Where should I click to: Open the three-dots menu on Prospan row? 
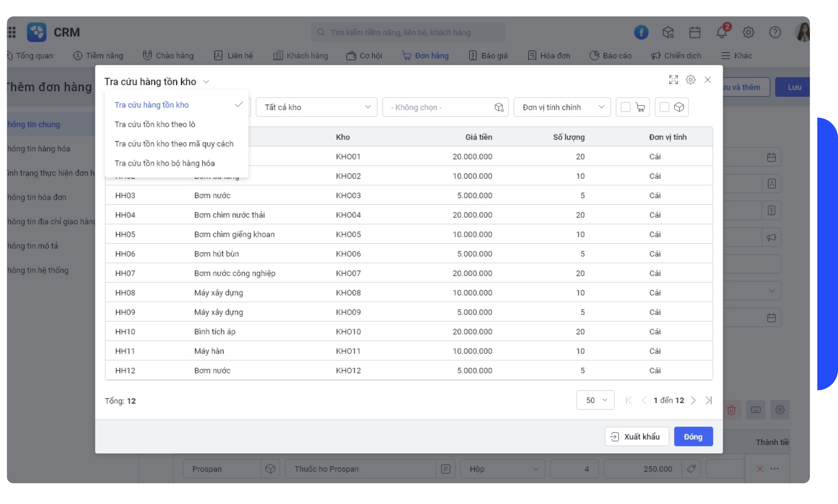(x=774, y=469)
